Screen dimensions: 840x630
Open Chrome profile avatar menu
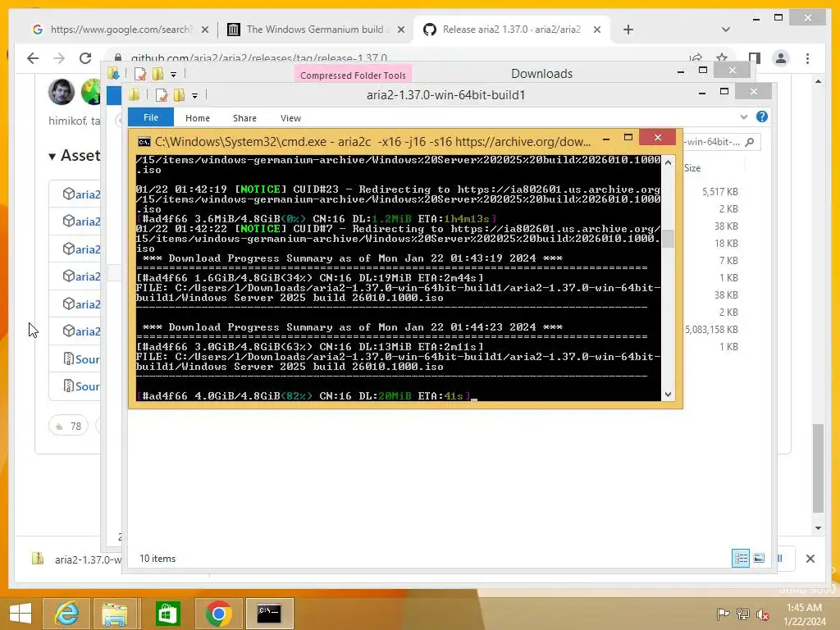pyautogui.click(x=781, y=58)
